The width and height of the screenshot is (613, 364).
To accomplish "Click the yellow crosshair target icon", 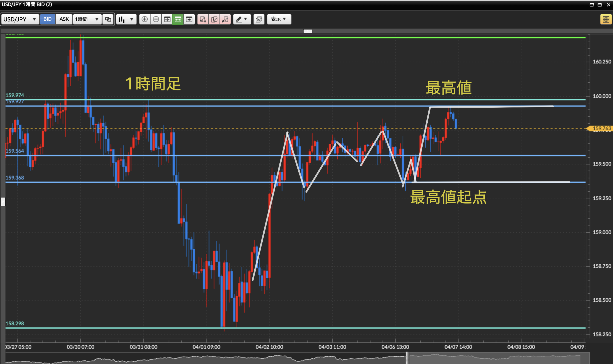I will point(606,19).
